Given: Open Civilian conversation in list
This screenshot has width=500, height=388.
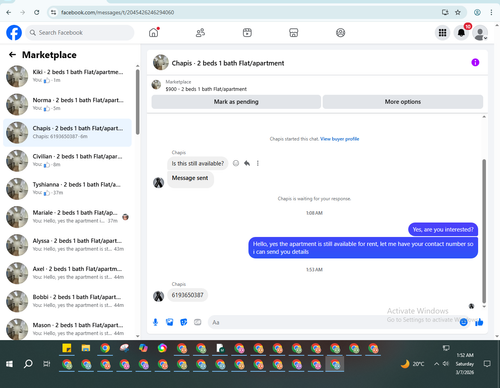Looking at the screenshot, I should point(67,160).
